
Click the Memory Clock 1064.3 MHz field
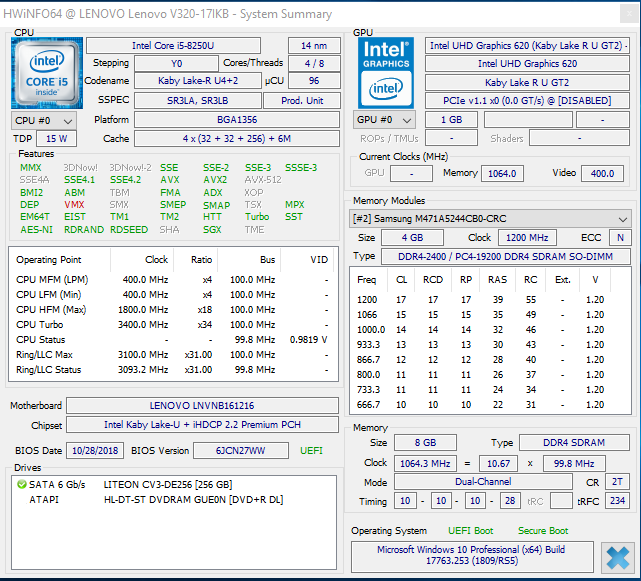pyautogui.click(x=425, y=464)
